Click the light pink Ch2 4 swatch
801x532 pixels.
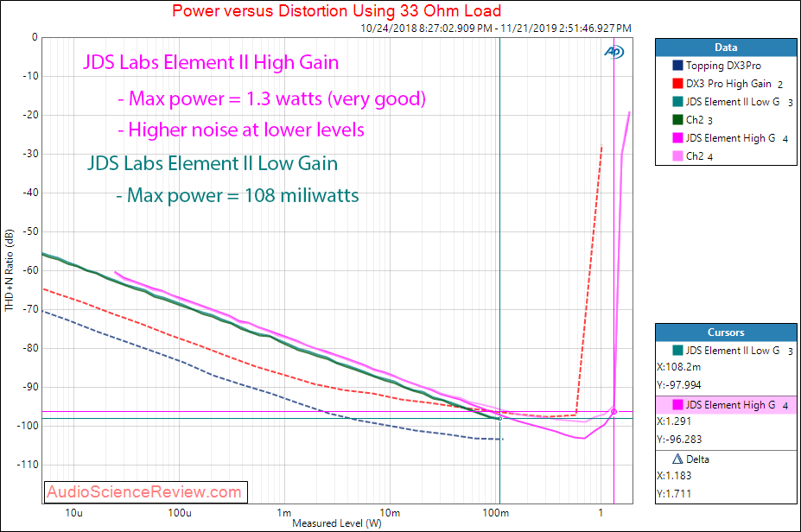coord(678,155)
